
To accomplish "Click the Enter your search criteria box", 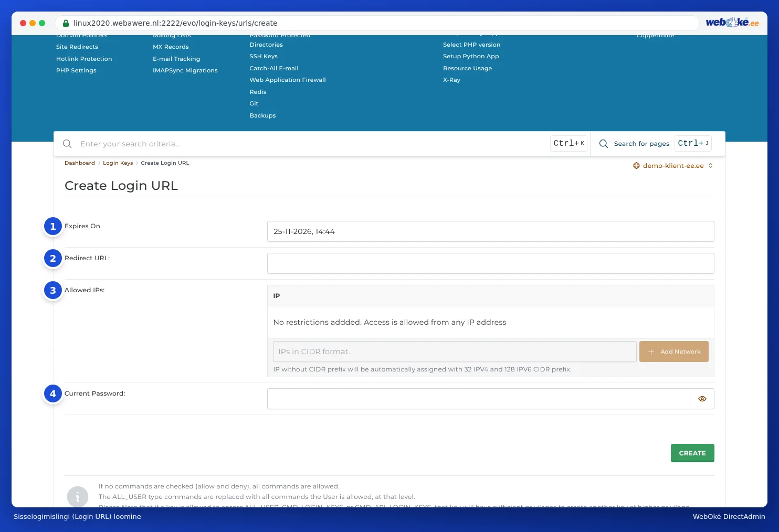I will (312, 144).
